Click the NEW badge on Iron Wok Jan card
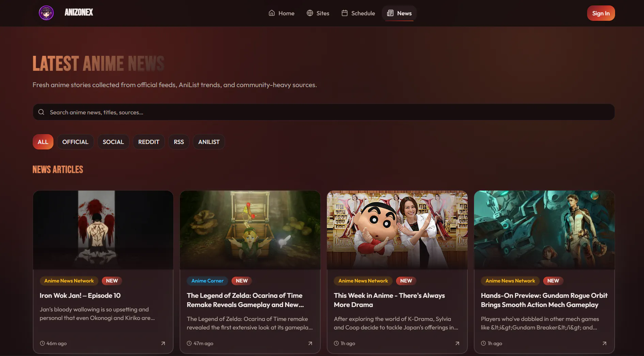The image size is (644, 356). click(x=112, y=281)
